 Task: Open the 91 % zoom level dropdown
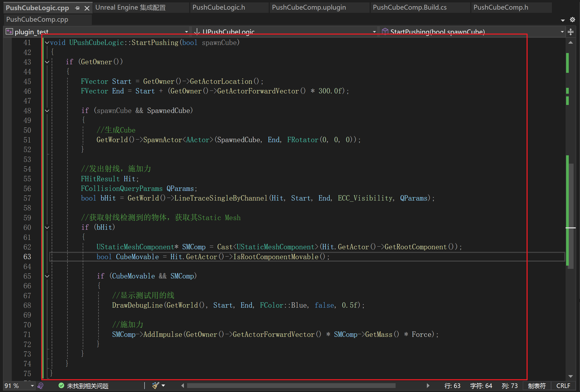tap(32, 386)
